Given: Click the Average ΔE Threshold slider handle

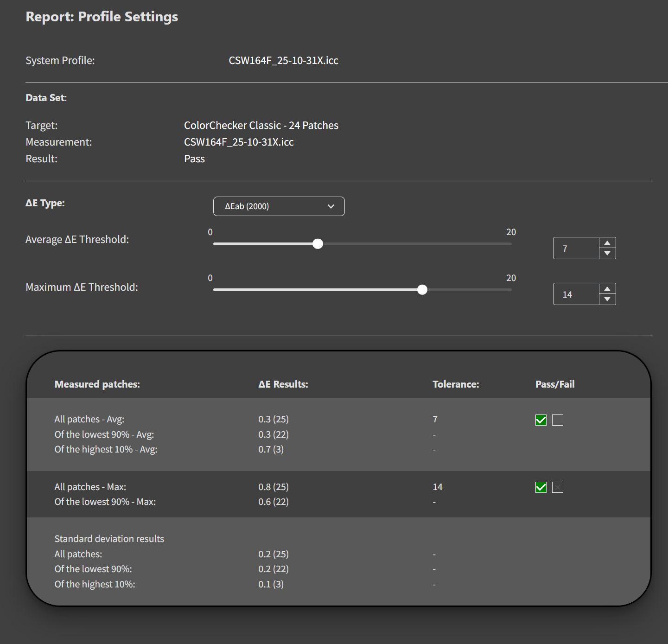Looking at the screenshot, I should [x=318, y=244].
